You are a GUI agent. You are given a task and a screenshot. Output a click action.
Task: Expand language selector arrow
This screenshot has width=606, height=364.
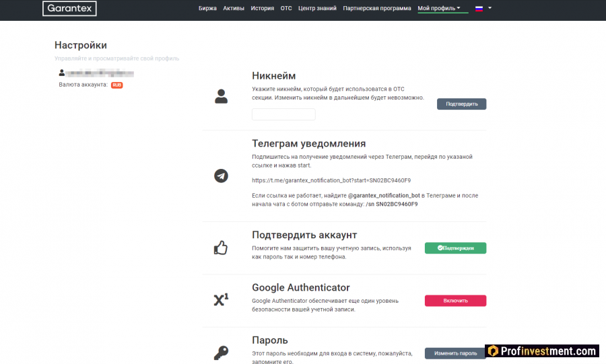[x=490, y=7]
